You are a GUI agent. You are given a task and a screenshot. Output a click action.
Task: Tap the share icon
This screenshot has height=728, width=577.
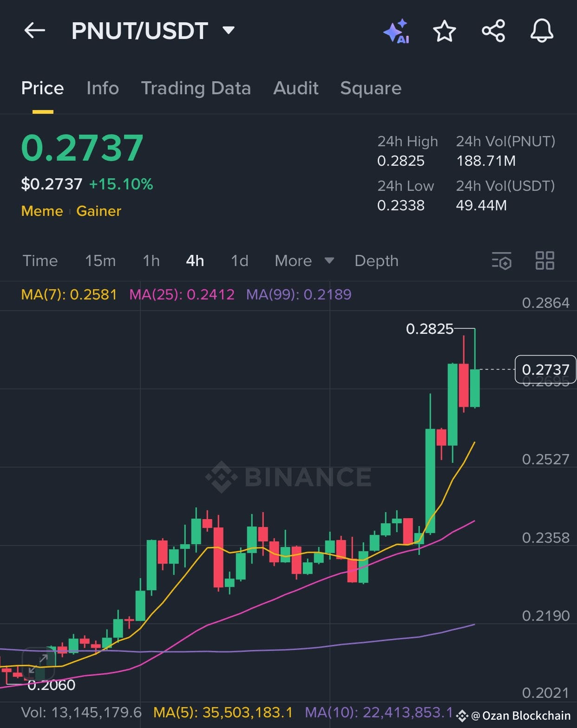pos(493,31)
